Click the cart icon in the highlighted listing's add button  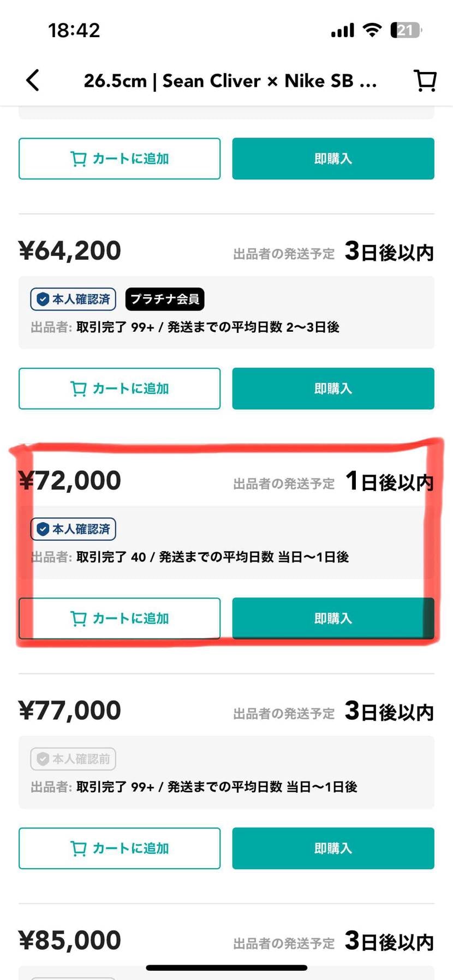point(80,618)
